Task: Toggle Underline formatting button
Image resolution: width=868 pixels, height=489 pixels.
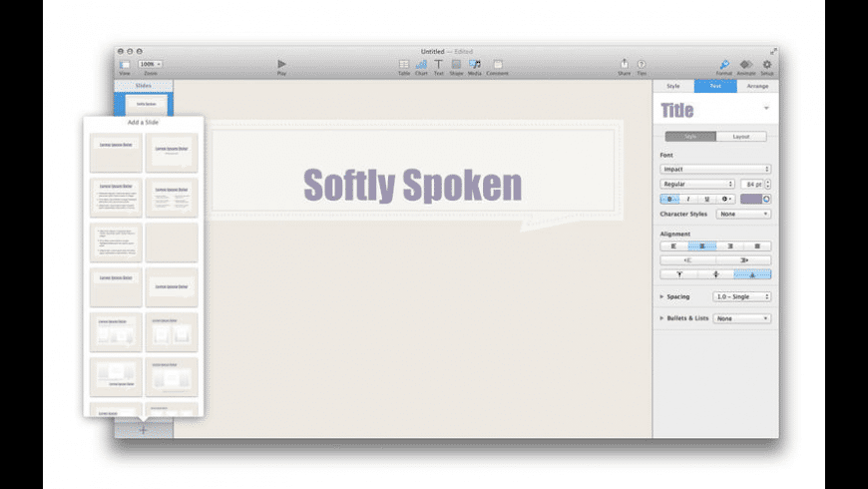Action: pos(707,199)
